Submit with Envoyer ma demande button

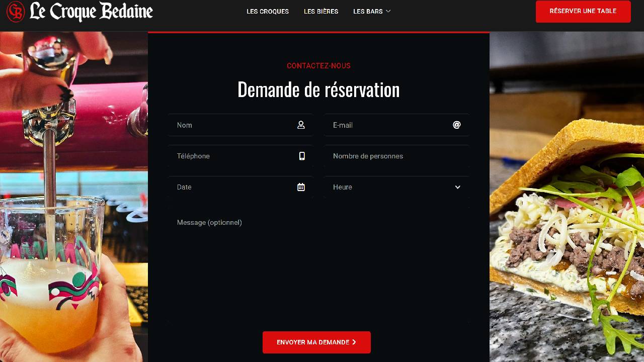click(316, 342)
